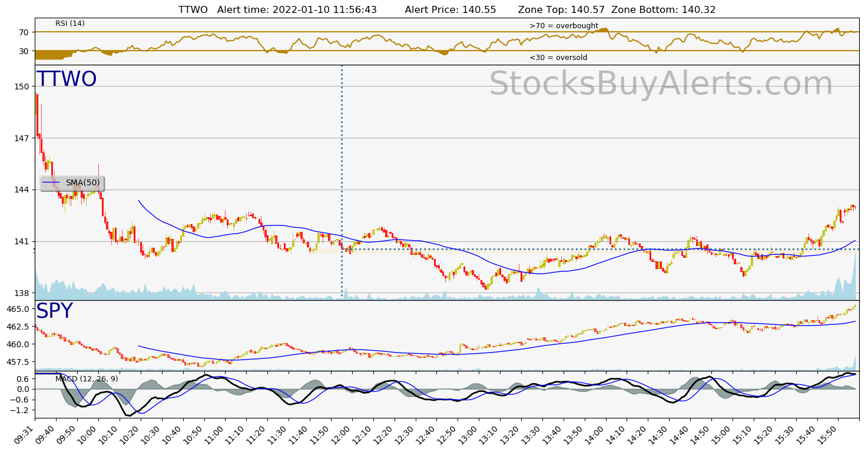868x452 pixels.
Task: Click the 144 price axis label
Action: pos(22,190)
